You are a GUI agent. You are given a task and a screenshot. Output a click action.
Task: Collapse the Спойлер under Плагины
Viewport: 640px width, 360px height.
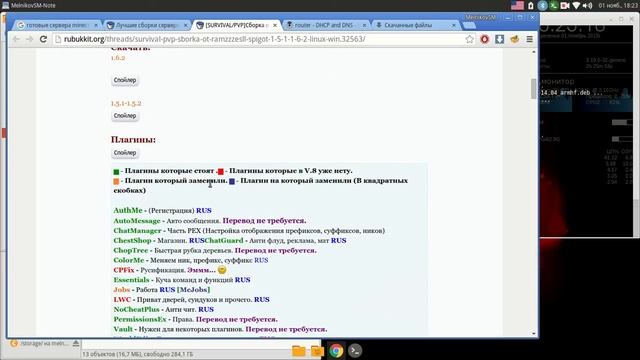pyautogui.click(x=125, y=152)
